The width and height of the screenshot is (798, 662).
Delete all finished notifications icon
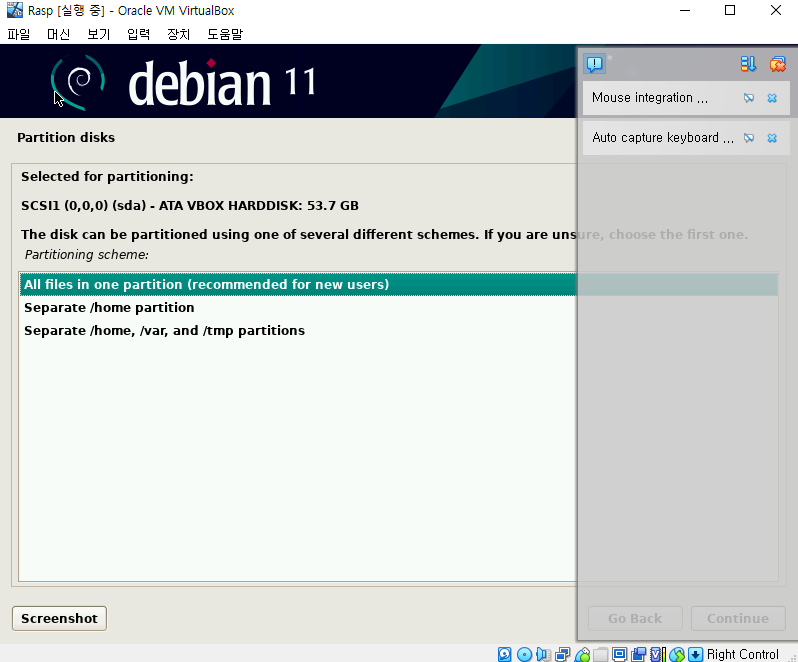pos(778,64)
